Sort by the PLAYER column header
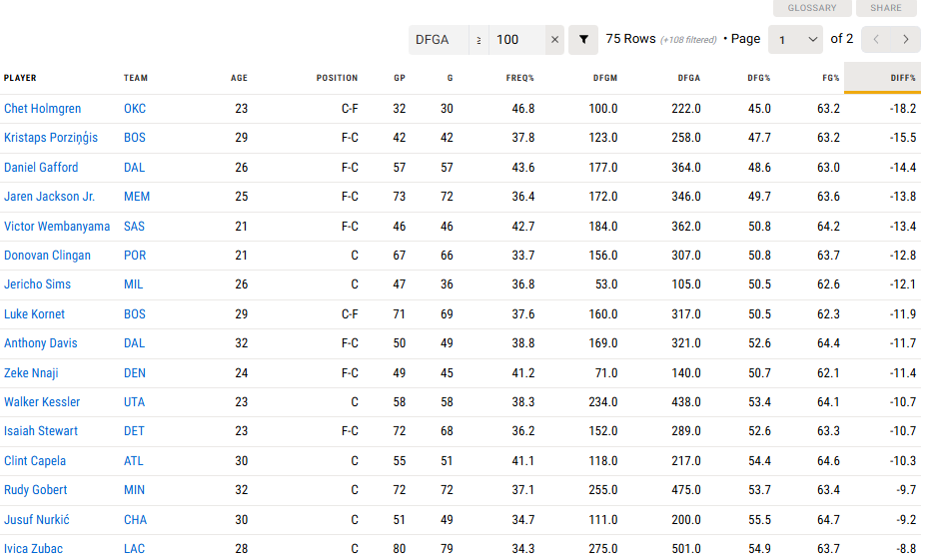This screenshot has width=935, height=560. click(20, 78)
